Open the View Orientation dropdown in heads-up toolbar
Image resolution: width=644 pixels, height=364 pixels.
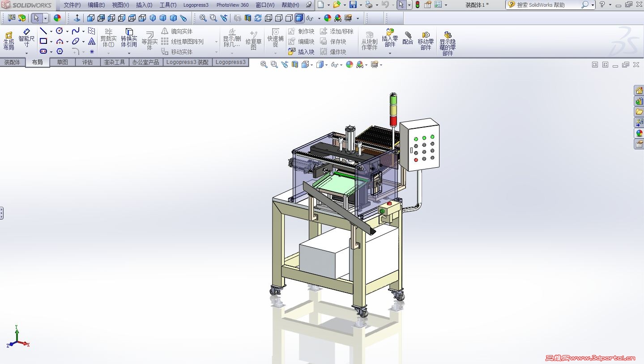[x=312, y=65]
